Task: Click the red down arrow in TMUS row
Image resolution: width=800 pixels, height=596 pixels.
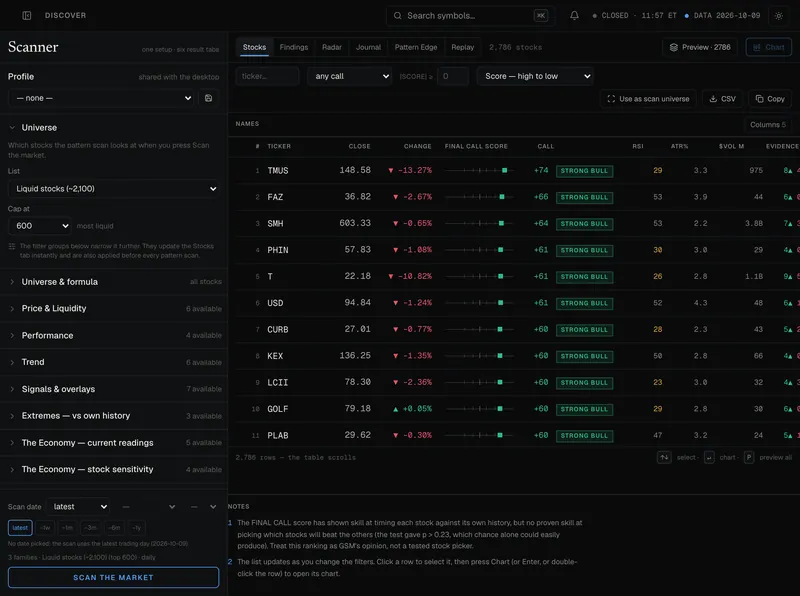Action: (391, 170)
